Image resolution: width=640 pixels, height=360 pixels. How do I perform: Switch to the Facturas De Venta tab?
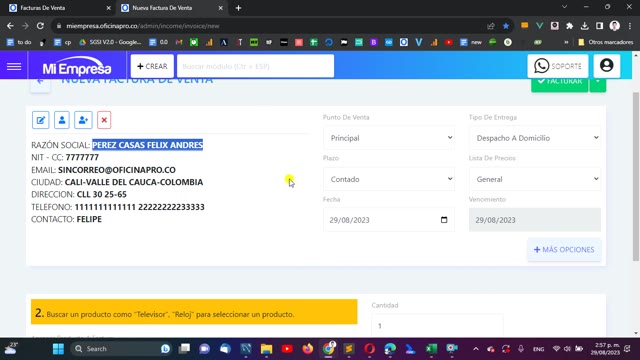[x=57, y=8]
